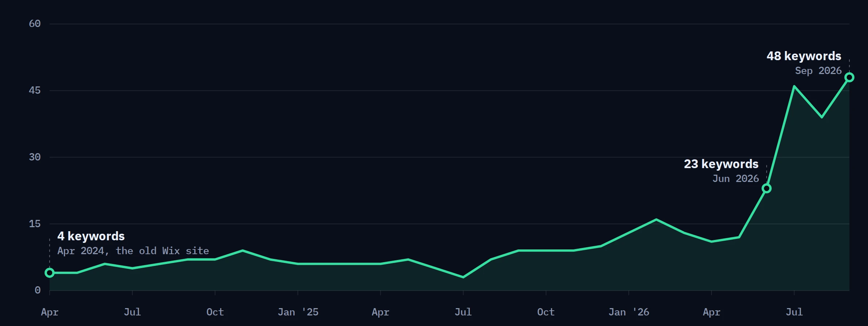Click the 'Jan '26' x-axis label
This screenshot has width=868, height=326.
[629, 312]
